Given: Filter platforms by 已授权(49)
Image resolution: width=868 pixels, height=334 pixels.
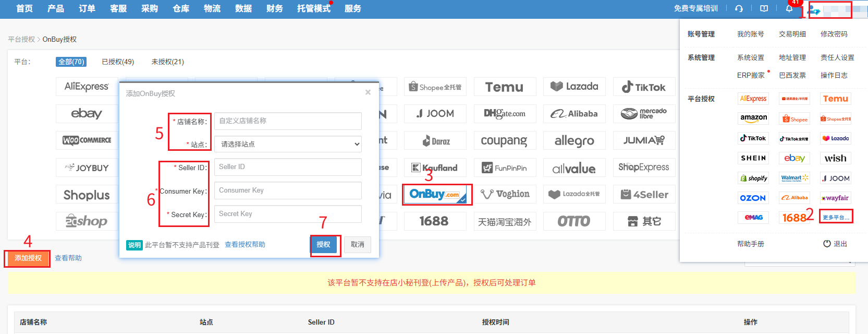Looking at the screenshot, I should (x=118, y=62).
